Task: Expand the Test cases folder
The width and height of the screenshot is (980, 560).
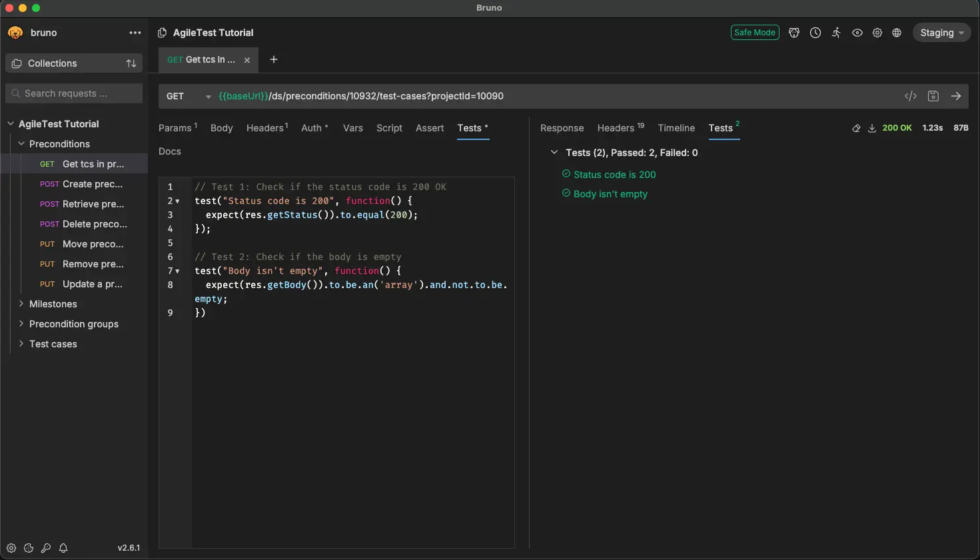Action: pos(21,344)
